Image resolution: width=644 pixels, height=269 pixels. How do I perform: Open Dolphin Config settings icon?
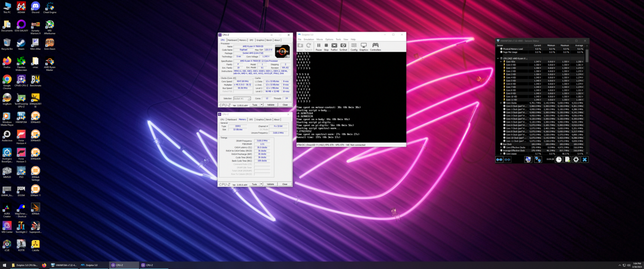point(354,46)
